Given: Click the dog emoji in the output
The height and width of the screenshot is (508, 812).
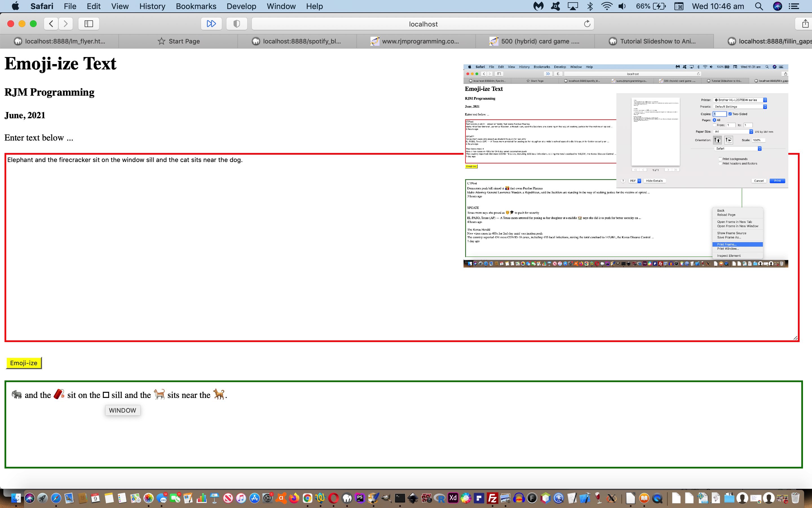Looking at the screenshot, I should click(219, 394).
